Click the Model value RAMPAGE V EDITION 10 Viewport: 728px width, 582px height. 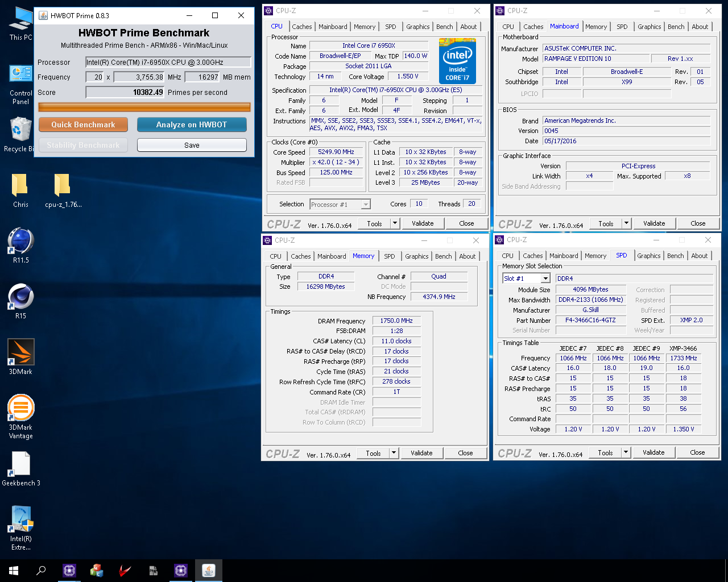(x=596, y=59)
